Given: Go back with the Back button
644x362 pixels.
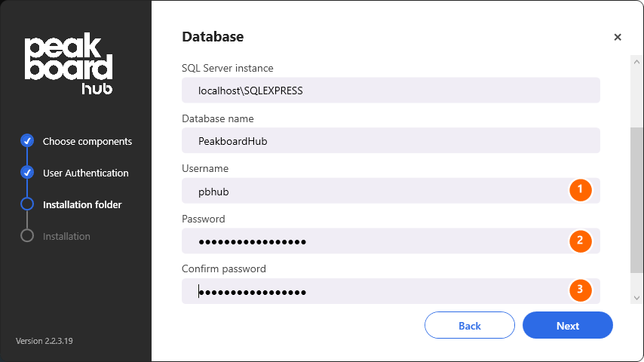Looking at the screenshot, I should [x=470, y=325].
